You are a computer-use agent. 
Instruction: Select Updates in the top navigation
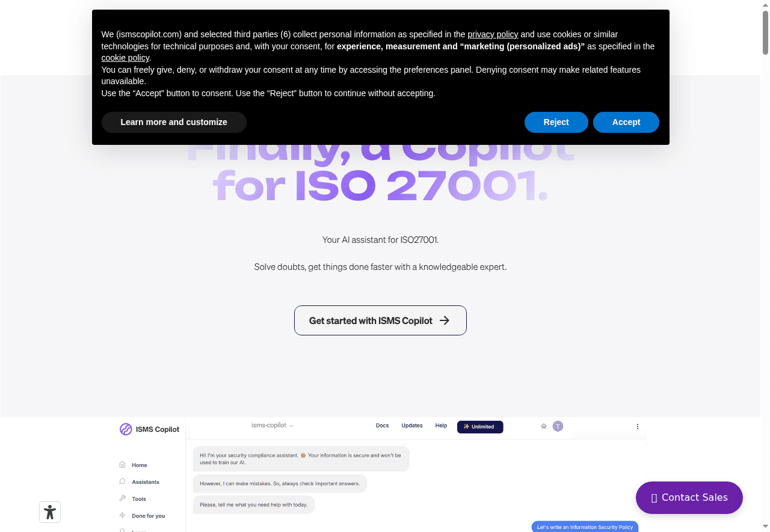click(411, 425)
